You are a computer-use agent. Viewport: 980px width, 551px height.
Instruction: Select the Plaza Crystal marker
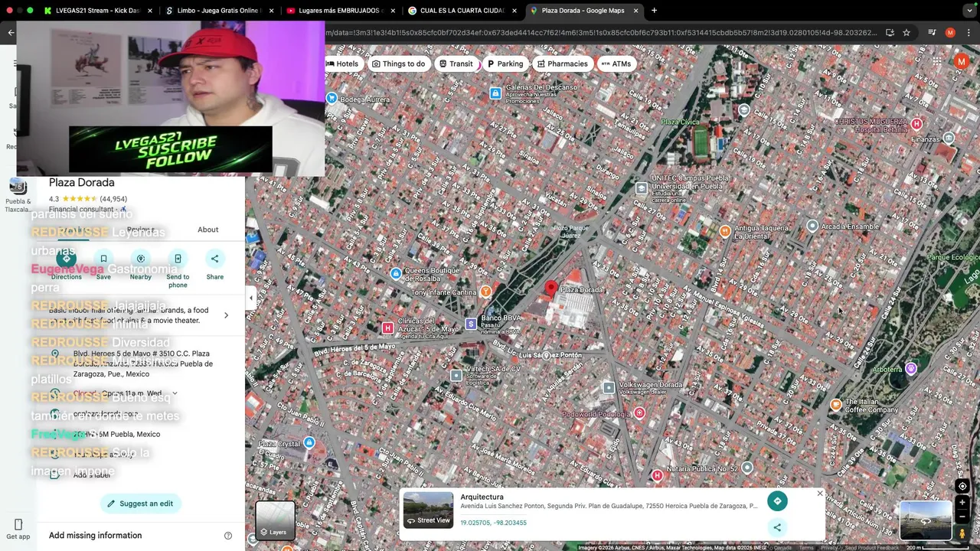(309, 442)
